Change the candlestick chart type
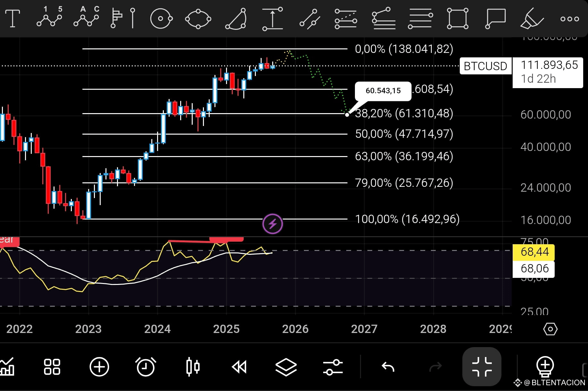The height and width of the screenshot is (391, 588). (193, 367)
